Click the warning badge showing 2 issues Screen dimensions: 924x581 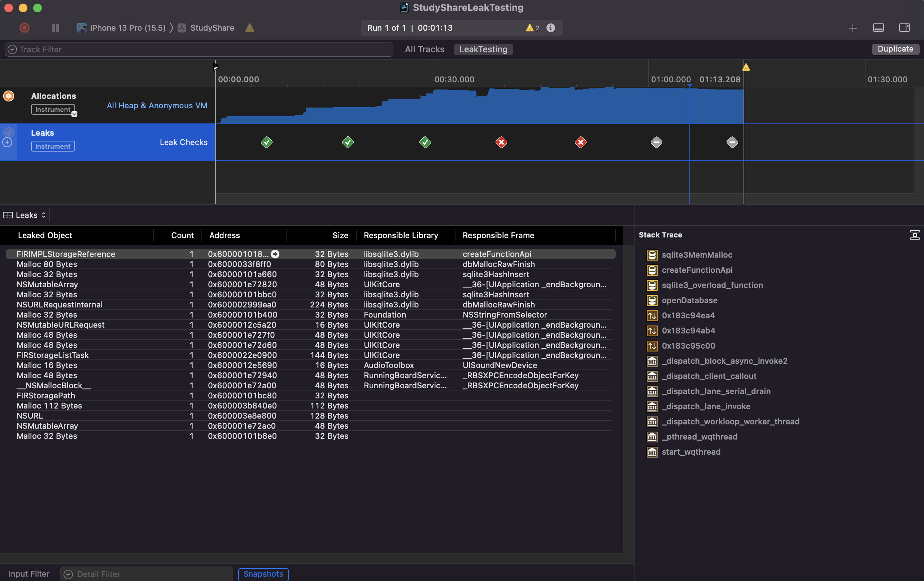coord(533,28)
